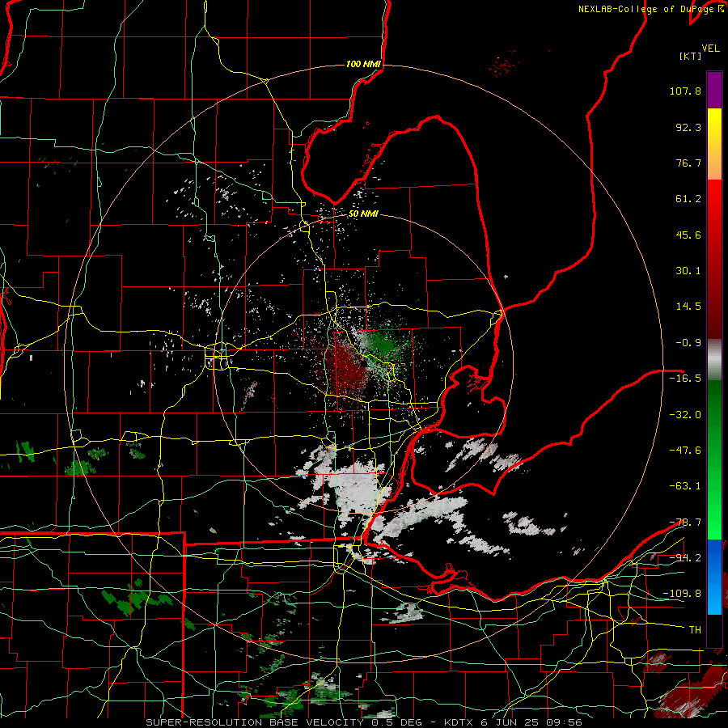Click the 50 NMI range ring label
Screen dimensions: 728x728
(x=363, y=214)
